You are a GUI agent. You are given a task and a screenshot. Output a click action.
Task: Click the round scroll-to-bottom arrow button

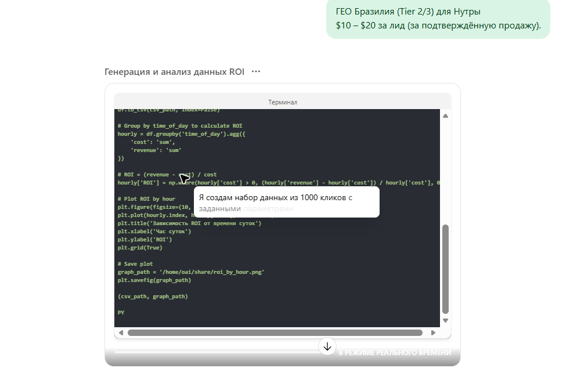pyautogui.click(x=327, y=346)
